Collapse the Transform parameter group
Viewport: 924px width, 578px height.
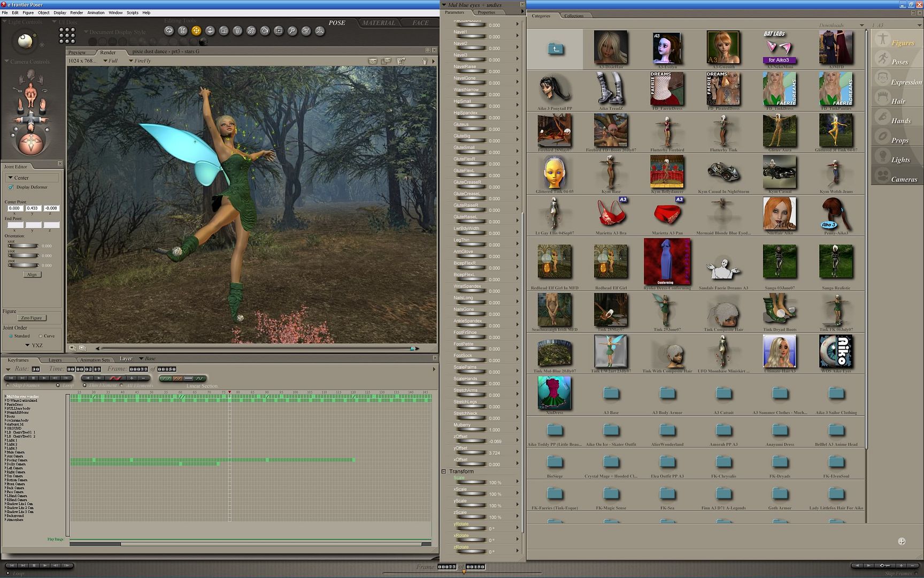click(x=444, y=471)
